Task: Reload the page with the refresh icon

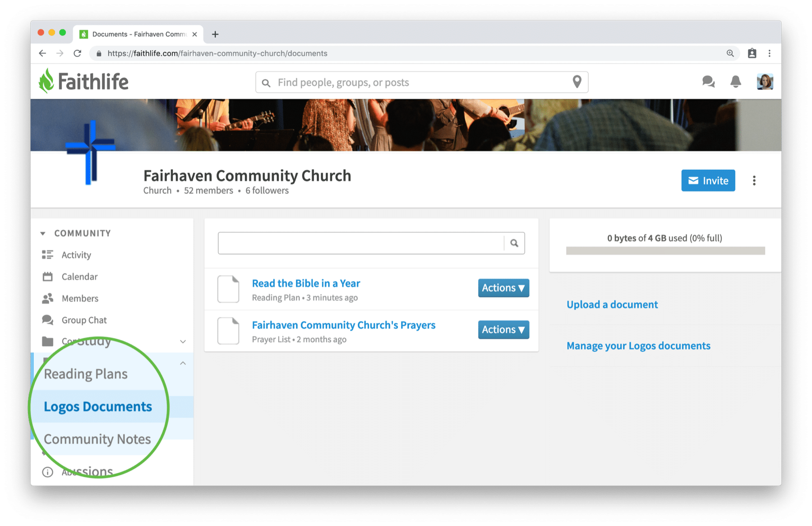Action: pyautogui.click(x=78, y=53)
